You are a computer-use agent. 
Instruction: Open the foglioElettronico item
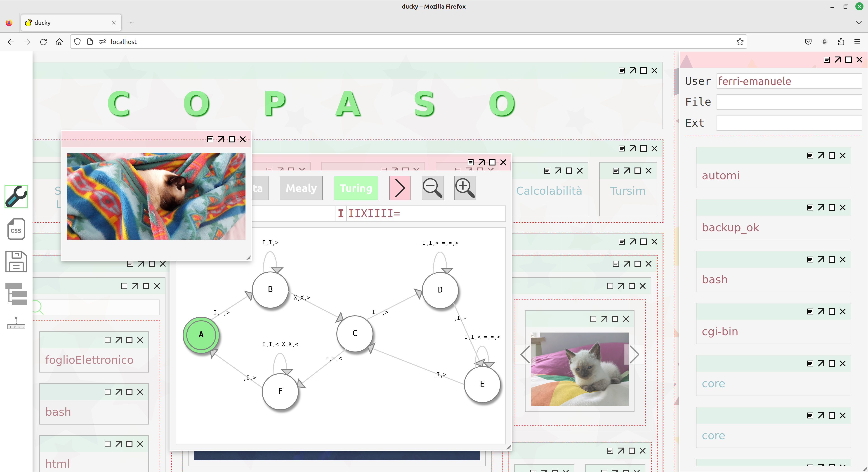click(89, 360)
